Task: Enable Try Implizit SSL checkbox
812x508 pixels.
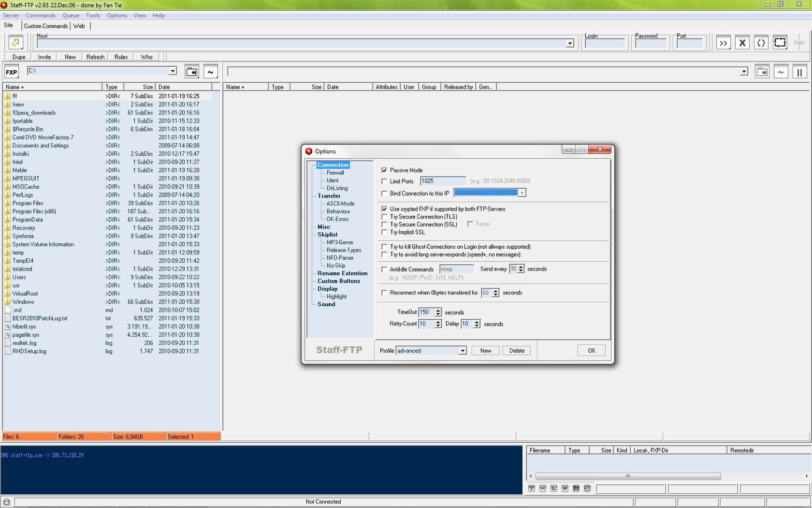Action: tap(384, 232)
